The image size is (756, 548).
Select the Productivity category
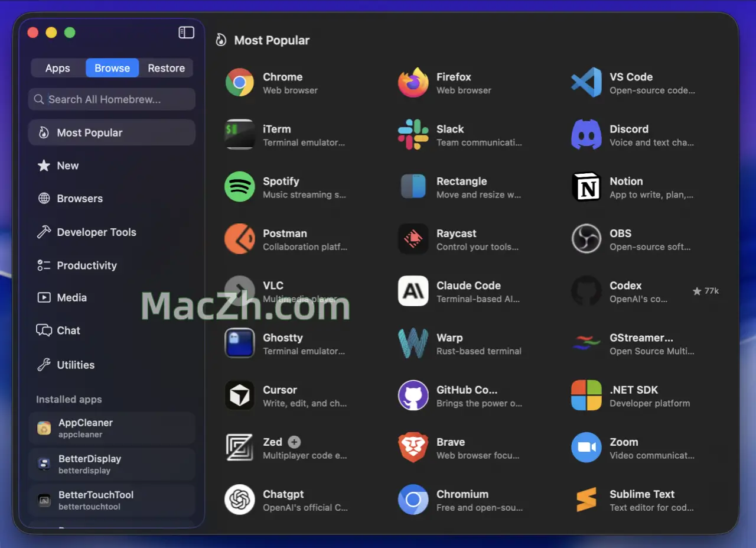[x=112, y=265]
